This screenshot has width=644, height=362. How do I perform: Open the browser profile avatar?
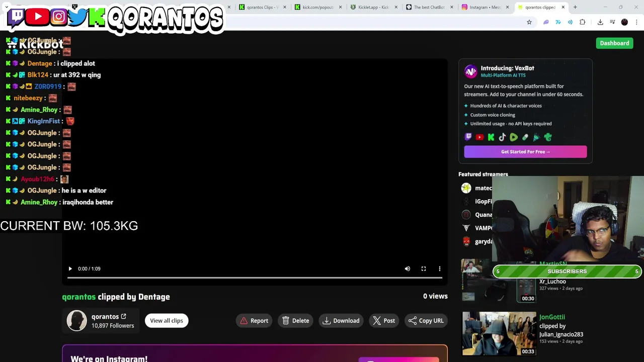(x=624, y=22)
